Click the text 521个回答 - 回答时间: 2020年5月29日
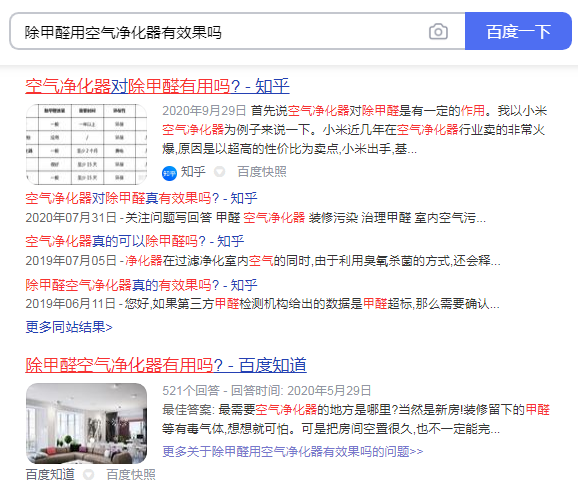 pos(267,390)
